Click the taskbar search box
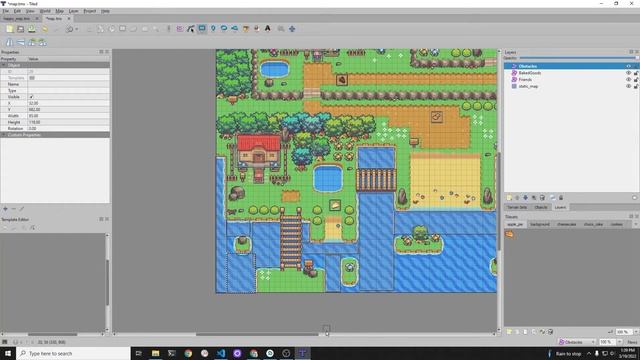The height and width of the screenshot is (360, 640). pos(73,353)
